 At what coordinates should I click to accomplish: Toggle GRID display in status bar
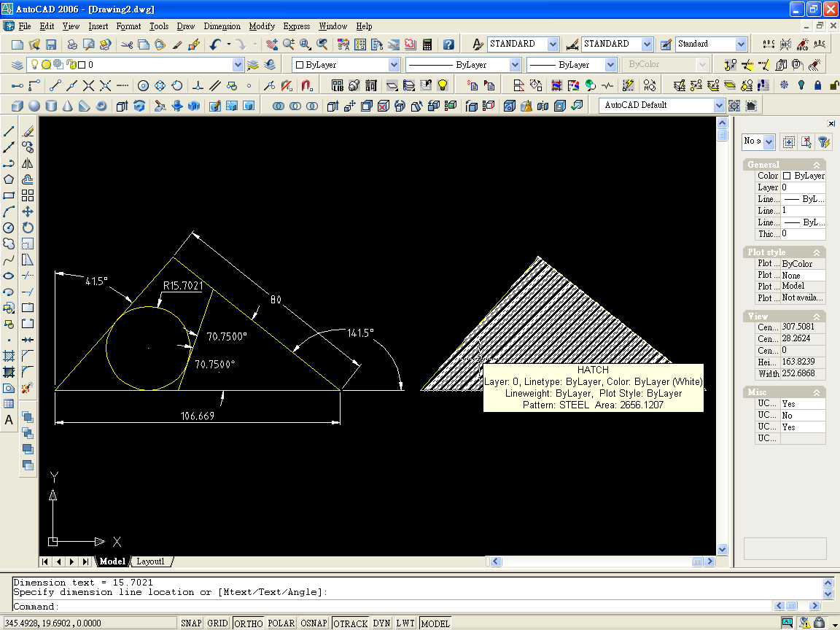click(x=217, y=623)
